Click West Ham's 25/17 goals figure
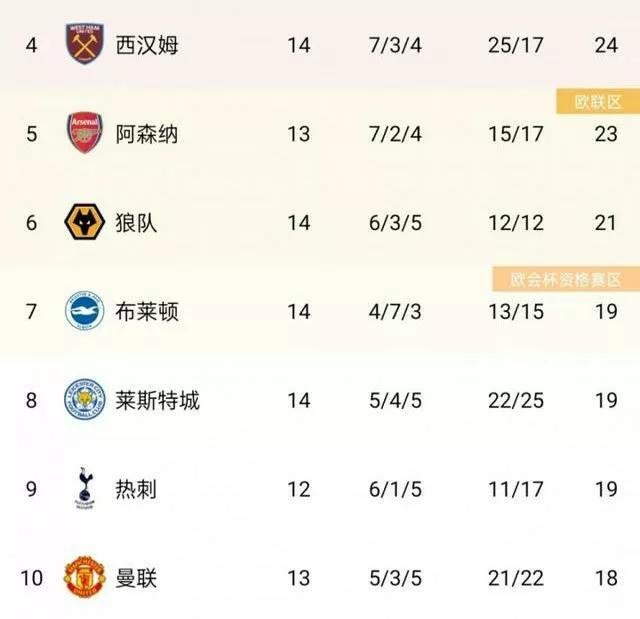Viewport: 640px width, 619px height. click(x=516, y=45)
